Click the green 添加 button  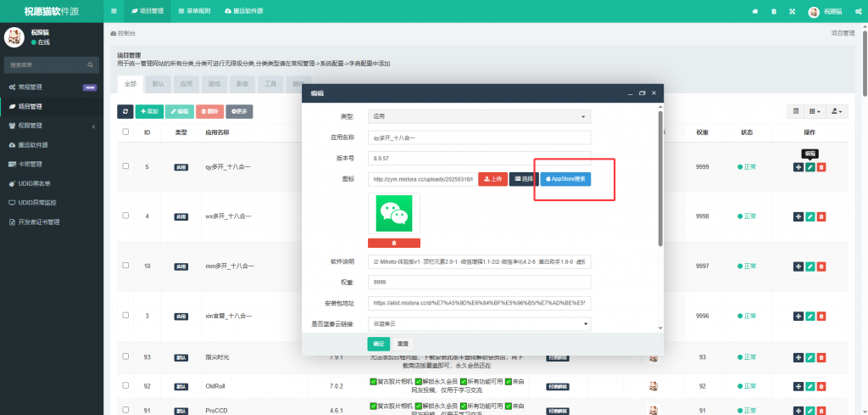coord(149,111)
